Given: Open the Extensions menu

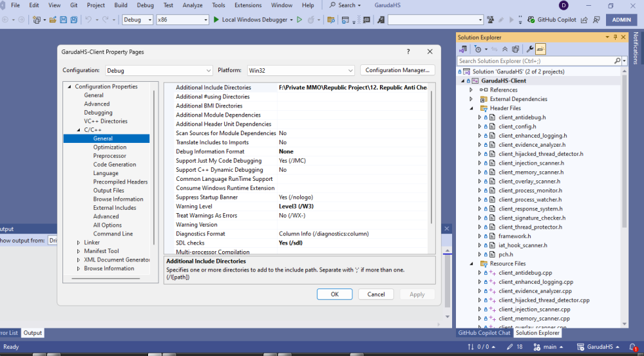Looking at the screenshot, I should point(248,5).
